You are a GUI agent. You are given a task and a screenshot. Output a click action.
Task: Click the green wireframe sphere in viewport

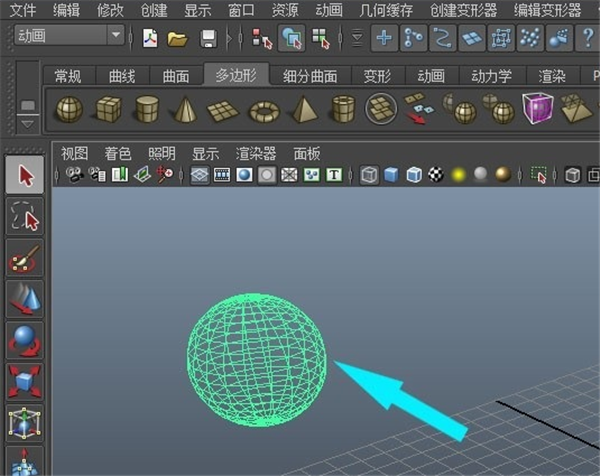tap(256, 353)
